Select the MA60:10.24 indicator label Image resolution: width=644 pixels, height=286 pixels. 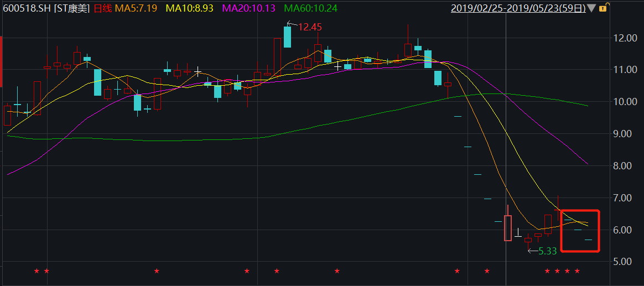(x=311, y=8)
